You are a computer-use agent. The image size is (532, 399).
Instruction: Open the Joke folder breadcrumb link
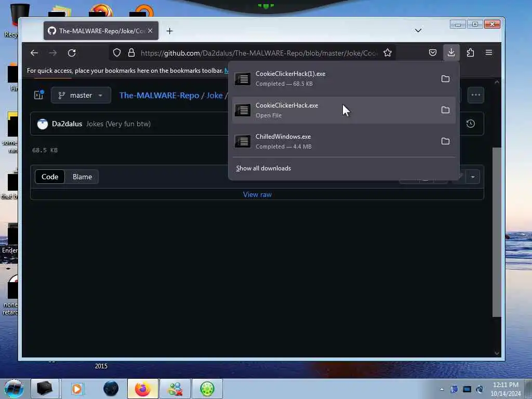tap(215, 96)
